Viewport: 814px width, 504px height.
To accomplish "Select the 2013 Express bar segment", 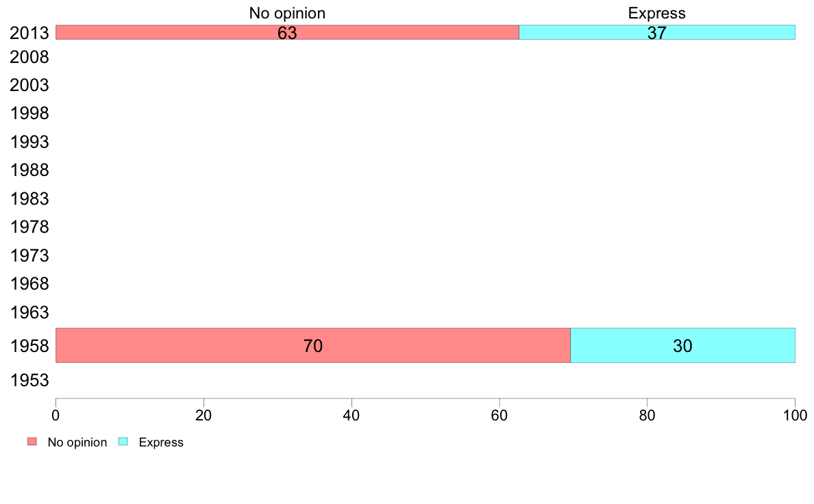I will click(x=656, y=32).
